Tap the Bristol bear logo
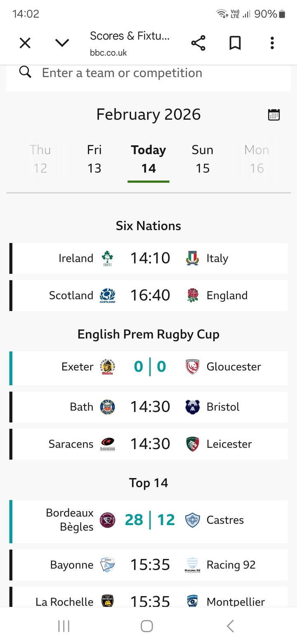 (x=193, y=407)
